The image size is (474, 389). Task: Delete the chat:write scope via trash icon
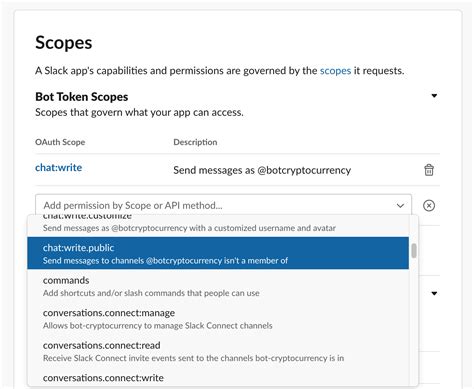[x=429, y=170]
